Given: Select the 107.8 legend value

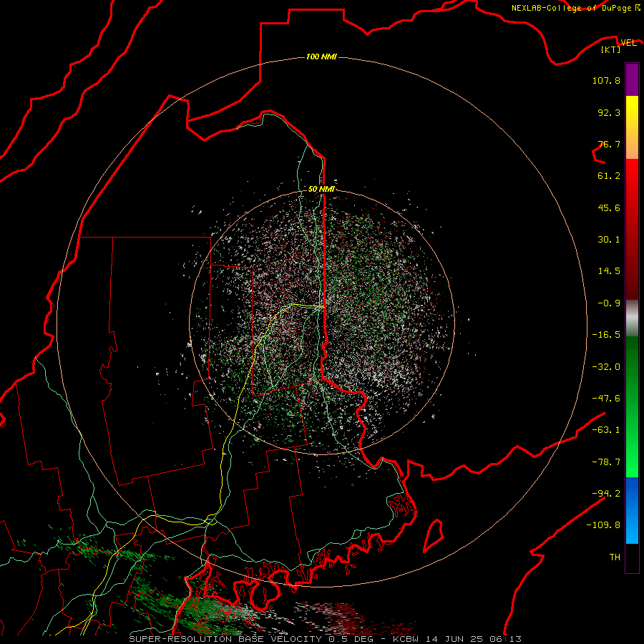Looking at the screenshot, I should point(606,80).
